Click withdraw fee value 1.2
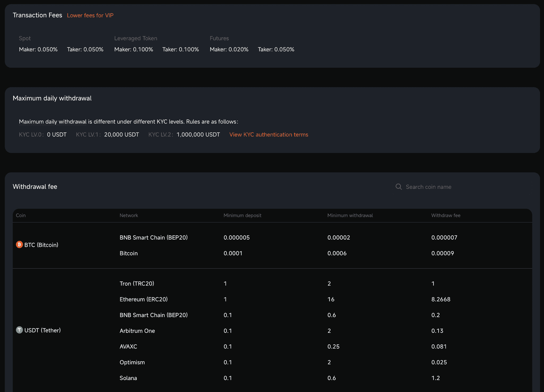This screenshot has height=392, width=544. pyautogui.click(x=436, y=378)
